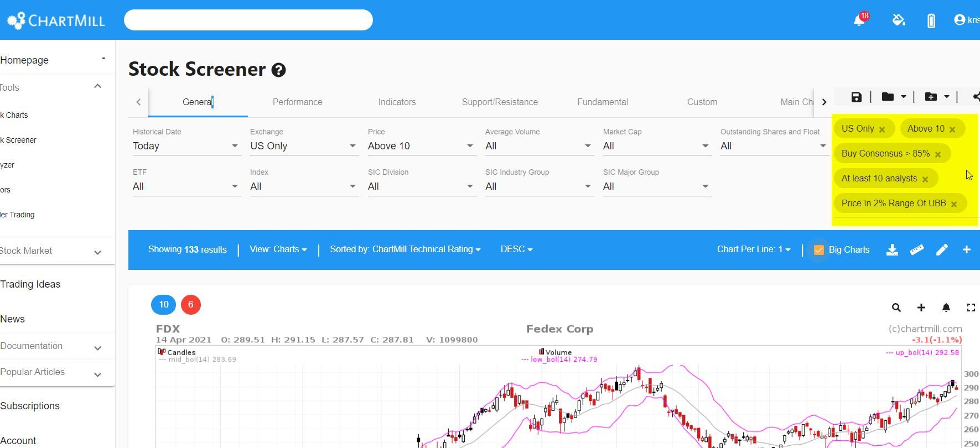
Task: Click the add-to-folder plus icon
Action: [931, 97]
